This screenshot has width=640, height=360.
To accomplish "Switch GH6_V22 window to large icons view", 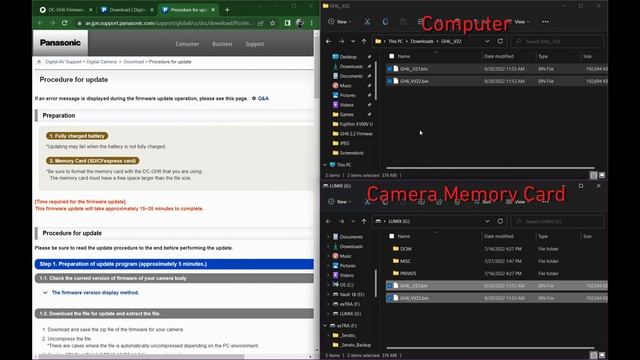I will coord(602,175).
